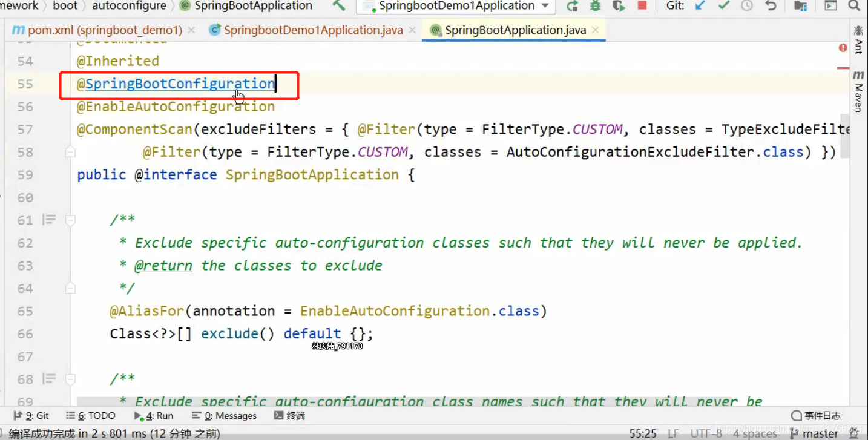Switch to pom.xml (springboot_demo1) tab
The height and width of the screenshot is (440, 868).
coord(105,30)
